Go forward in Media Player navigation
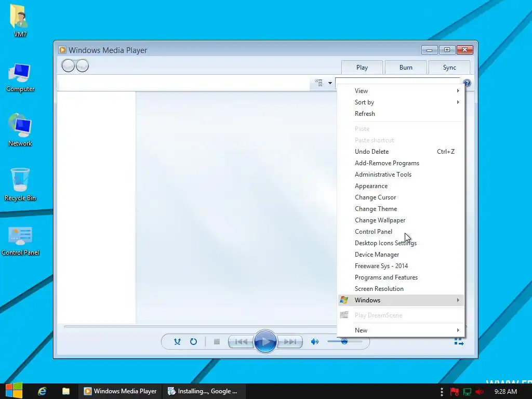 (x=83, y=65)
